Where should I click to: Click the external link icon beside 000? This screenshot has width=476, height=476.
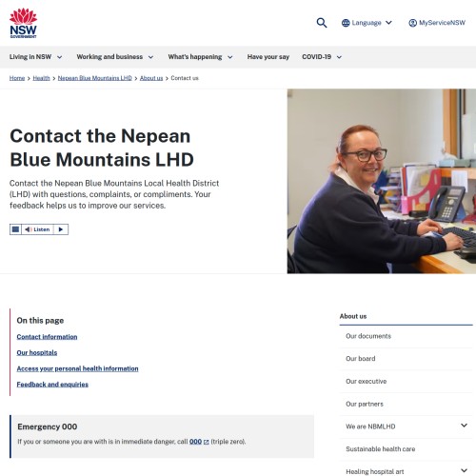[x=207, y=442]
